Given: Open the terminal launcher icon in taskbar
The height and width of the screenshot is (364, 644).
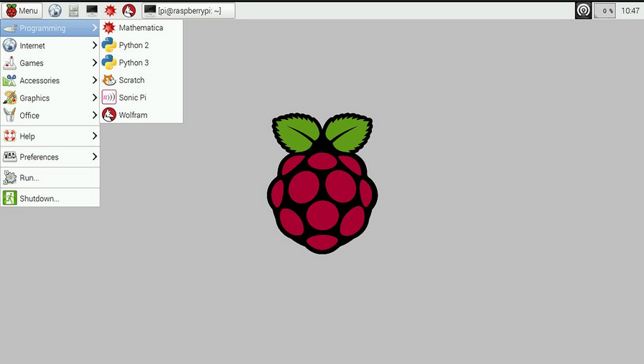Looking at the screenshot, I should 92,10.
